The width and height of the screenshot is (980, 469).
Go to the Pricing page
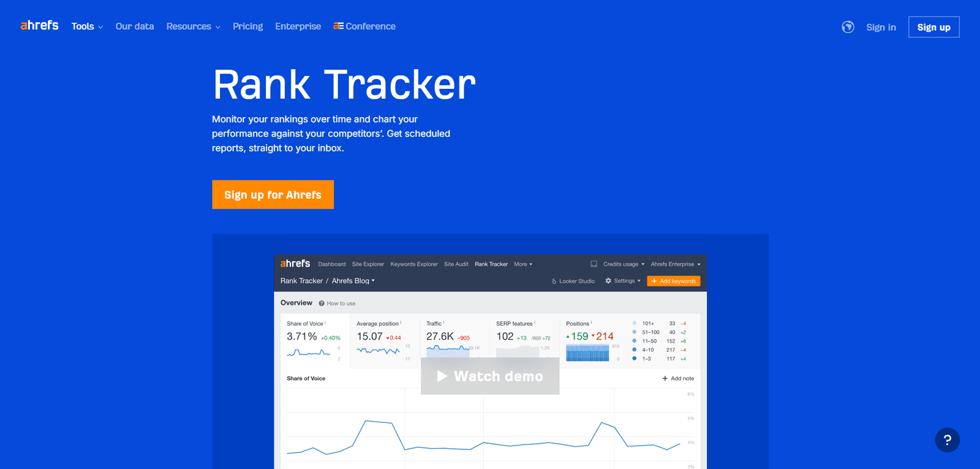tap(248, 26)
